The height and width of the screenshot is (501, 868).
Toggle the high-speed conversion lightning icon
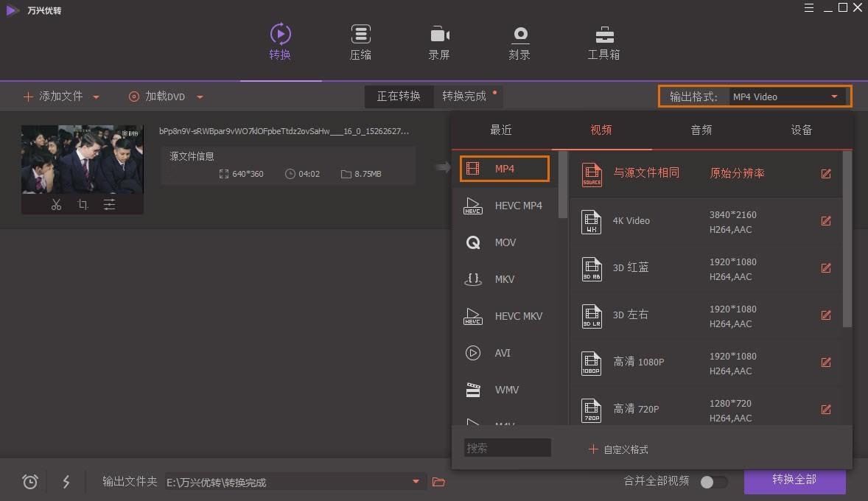[x=66, y=482]
